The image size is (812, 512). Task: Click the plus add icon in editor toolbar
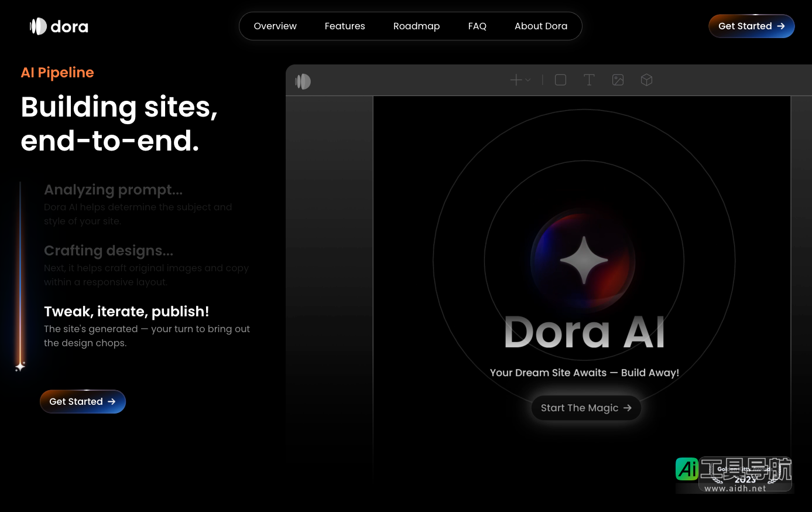coord(516,80)
